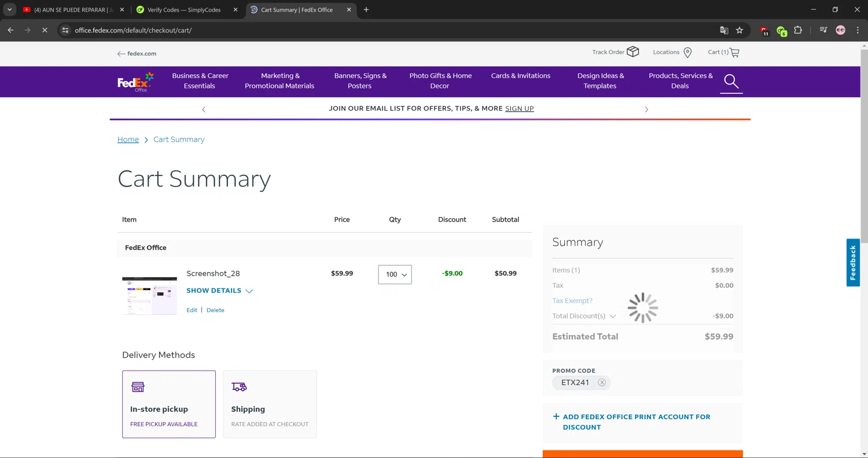This screenshot has width=868, height=458.
Task: Click Delete for Screenshot_28
Action: coord(215,310)
